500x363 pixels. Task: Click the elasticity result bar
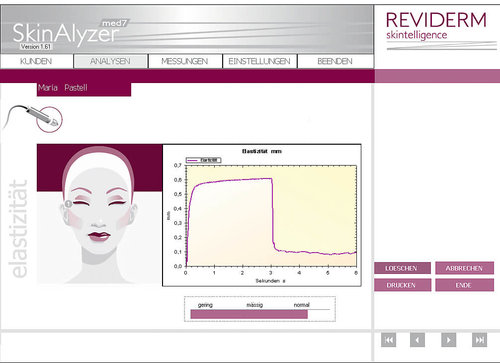pyautogui.click(x=249, y=314)
